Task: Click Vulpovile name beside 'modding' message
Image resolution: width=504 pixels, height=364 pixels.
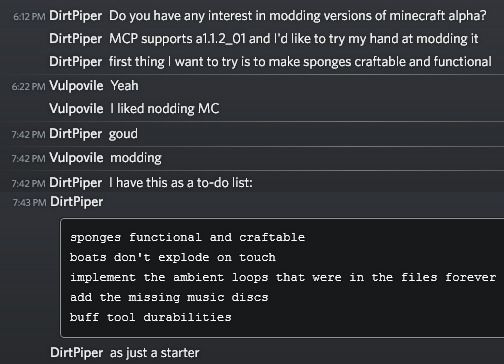Action: point(76,158)
